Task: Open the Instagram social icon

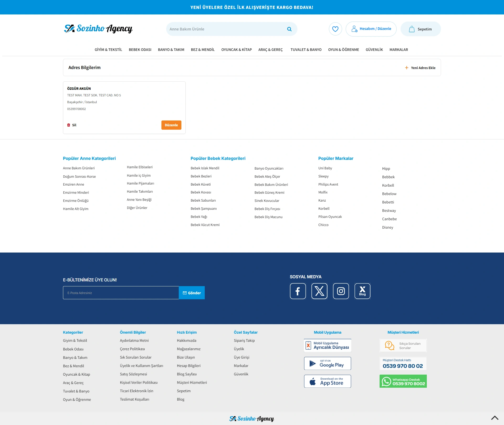Action: pyautogui.click(x=341, y=291)
